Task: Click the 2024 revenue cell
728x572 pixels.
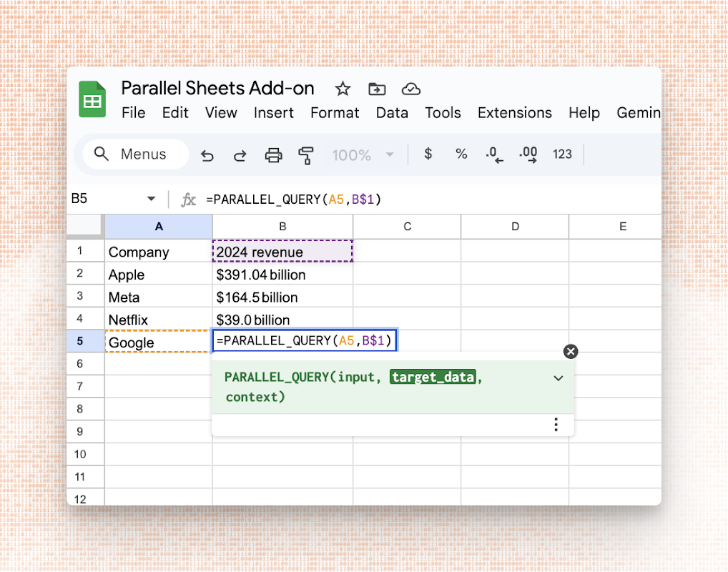Action: [282, 251]
